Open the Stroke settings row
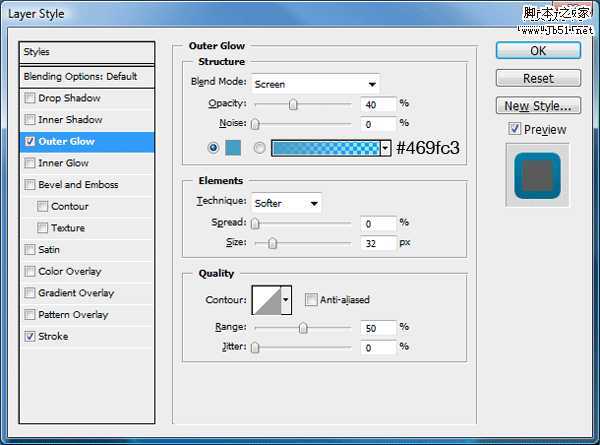This screenshot has height=445, width=600. [x=87, y=337]
